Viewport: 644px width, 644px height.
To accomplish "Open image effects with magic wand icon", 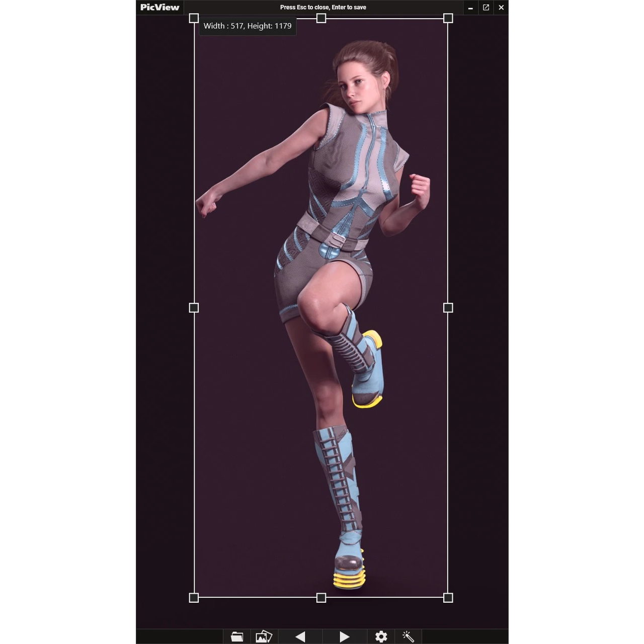I will 408,636.
